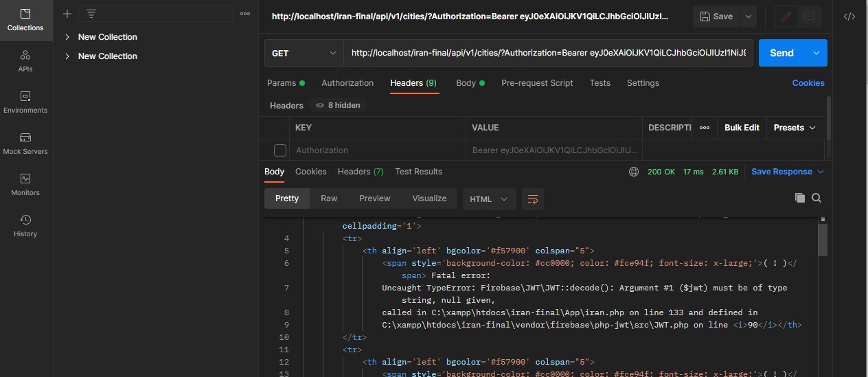Enable the Authorization header checkbox
Viewport: 868px width, 377px height.
(x=280, y=150)
